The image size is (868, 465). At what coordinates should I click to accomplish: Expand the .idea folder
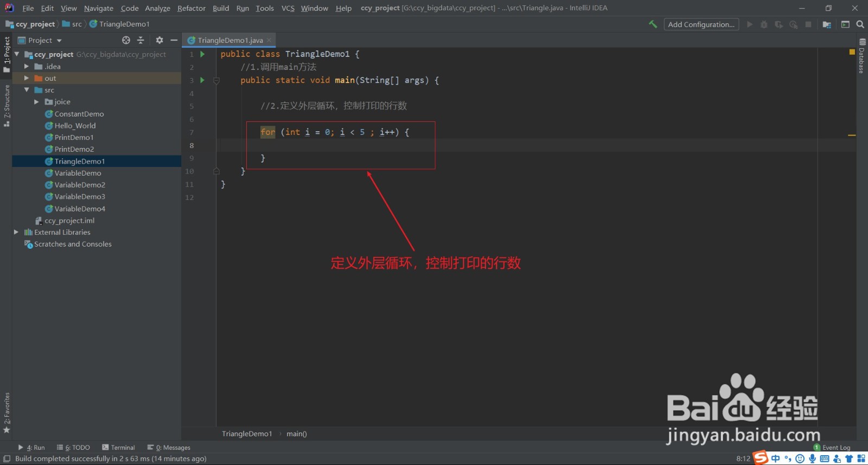(27, 66)
